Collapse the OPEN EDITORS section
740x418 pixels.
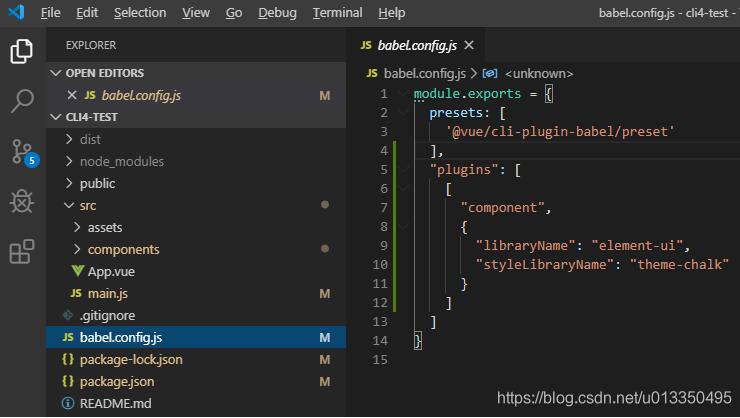click(x=56, y=73)
